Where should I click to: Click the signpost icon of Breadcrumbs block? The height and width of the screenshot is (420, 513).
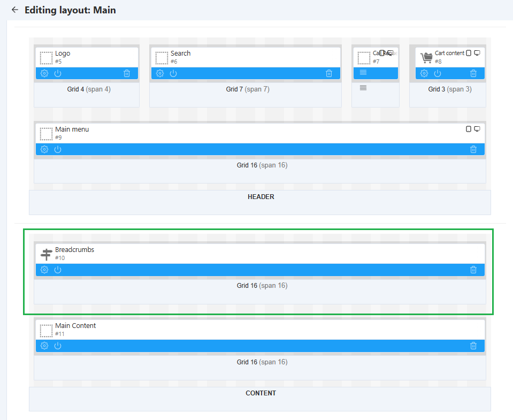coord(46,254)
